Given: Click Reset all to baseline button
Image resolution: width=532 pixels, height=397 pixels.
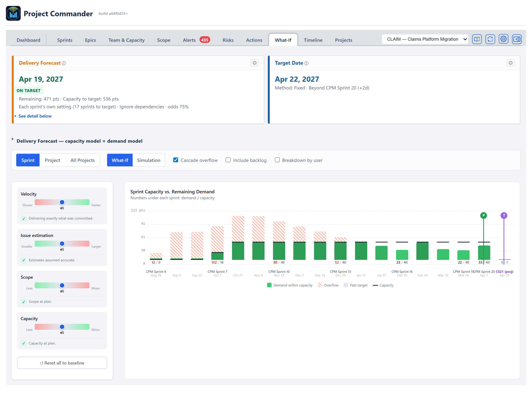Looking at the screenshot, I should (x=62, y=363).
